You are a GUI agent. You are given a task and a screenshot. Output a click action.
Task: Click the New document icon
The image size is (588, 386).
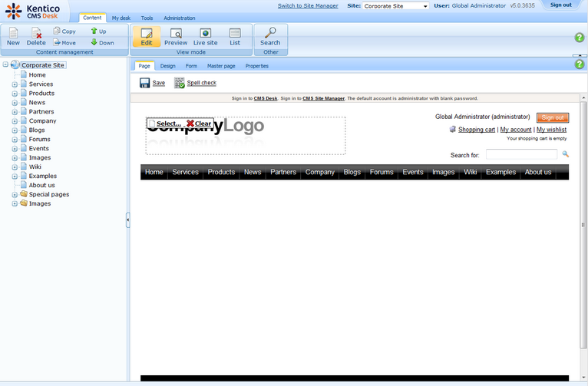[x=13, y=34]
